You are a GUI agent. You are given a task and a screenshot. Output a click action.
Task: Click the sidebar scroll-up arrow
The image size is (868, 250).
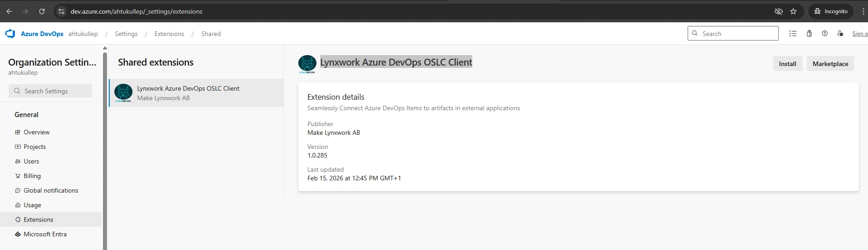(x=105, y=48)
